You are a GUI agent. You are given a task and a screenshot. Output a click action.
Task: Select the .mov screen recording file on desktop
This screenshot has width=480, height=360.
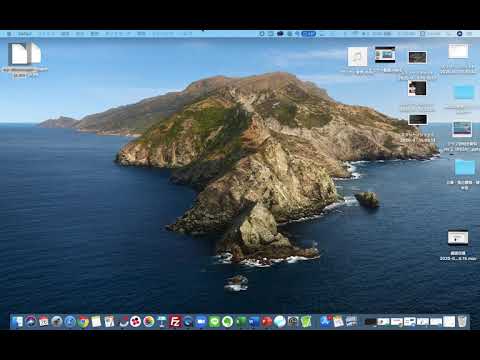458,238
